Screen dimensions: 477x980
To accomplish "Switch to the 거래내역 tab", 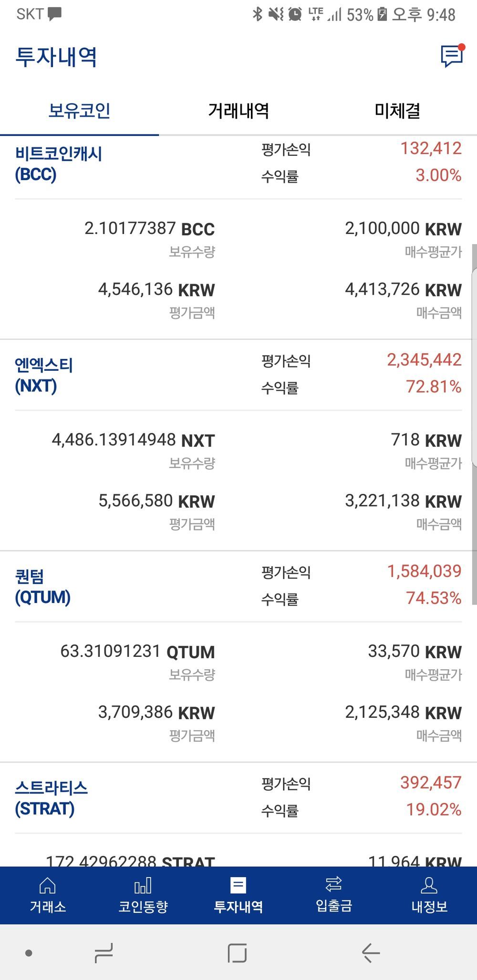I will [x=238, y=111].
